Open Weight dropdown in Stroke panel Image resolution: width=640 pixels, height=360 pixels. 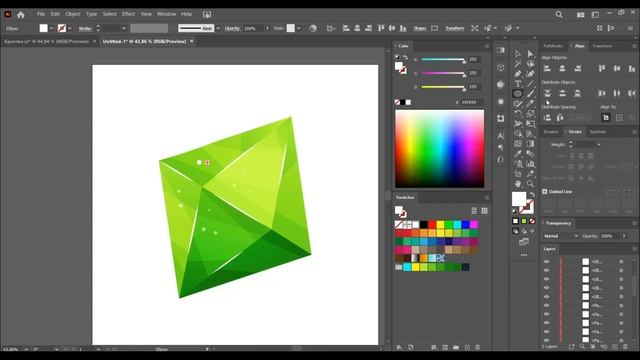pyautogui.click(x=599, y=144)
